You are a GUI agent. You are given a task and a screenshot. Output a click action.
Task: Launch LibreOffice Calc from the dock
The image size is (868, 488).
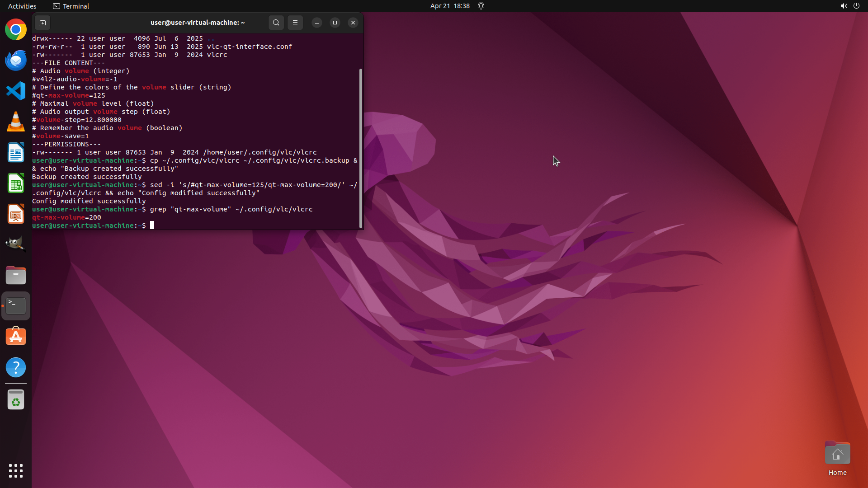coord(16,183)
